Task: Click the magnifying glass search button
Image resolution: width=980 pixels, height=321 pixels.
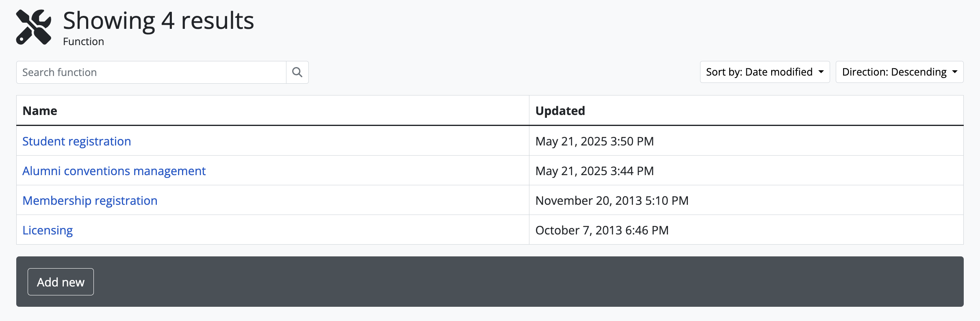Action: click(297, 72)
